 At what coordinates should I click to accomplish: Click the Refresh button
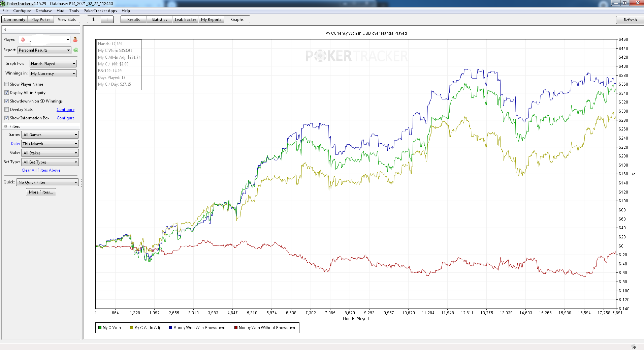point(630,20)
